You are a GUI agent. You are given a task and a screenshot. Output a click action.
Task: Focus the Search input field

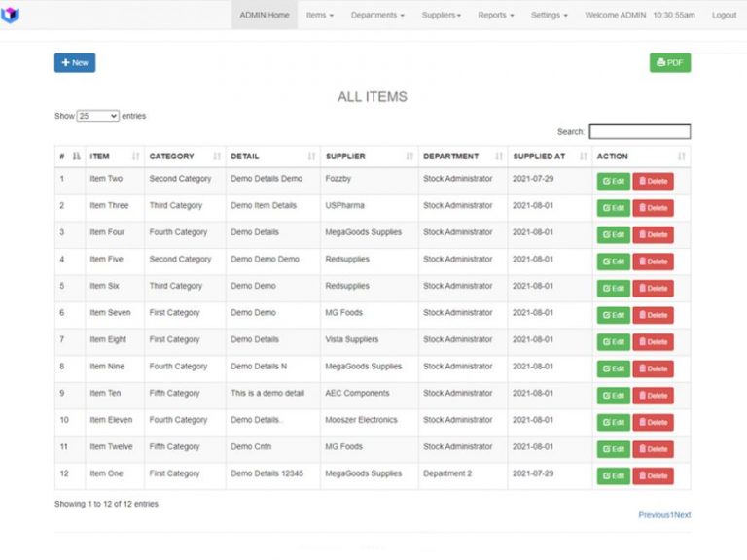click(x=639, y=132)
